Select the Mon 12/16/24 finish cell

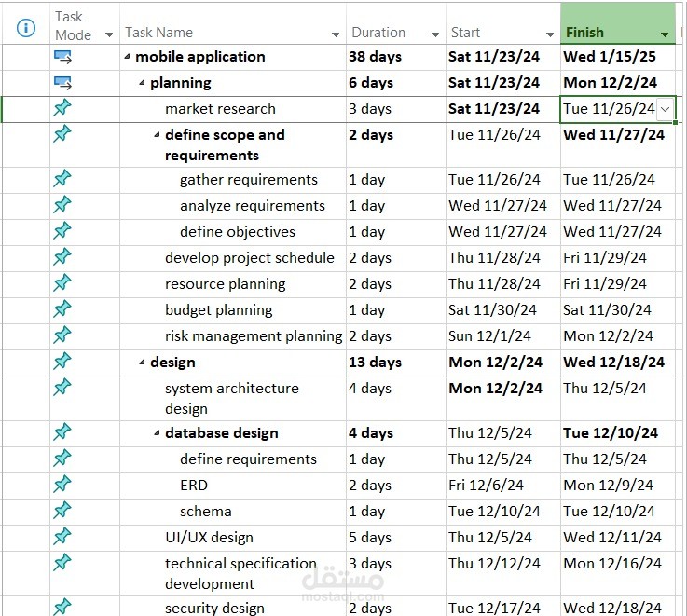click(x=618, y=573)
